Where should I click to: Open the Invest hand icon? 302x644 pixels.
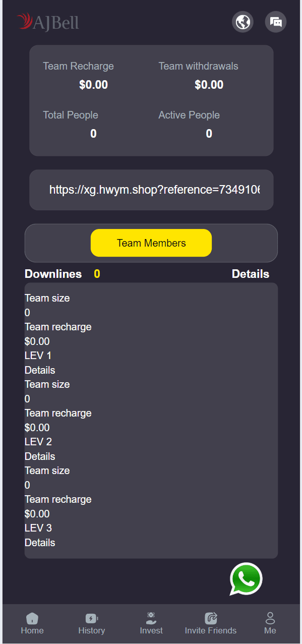pyautogui.click(x=151, y=618)
